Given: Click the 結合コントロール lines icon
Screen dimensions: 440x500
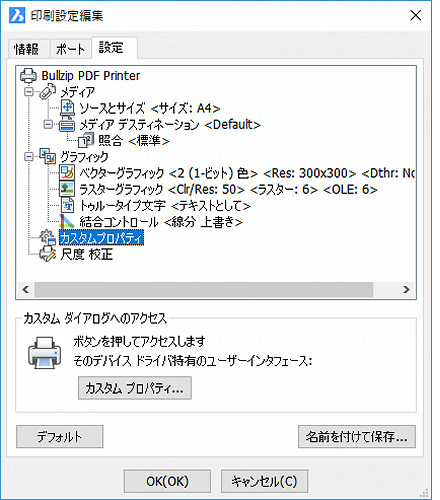Looking at the screenshot, I should tap(67, 221).
